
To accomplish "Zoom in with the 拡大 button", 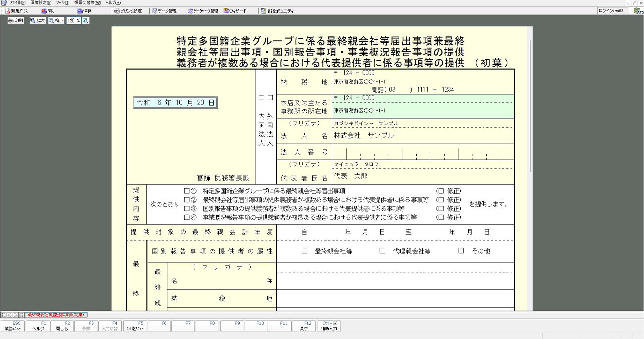I will [38, 21].
